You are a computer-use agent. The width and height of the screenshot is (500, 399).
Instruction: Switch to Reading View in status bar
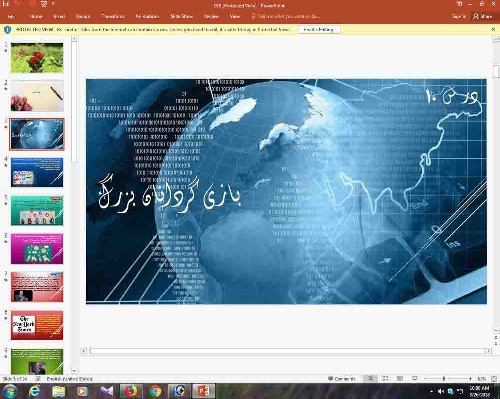click(x=400, y=378)
